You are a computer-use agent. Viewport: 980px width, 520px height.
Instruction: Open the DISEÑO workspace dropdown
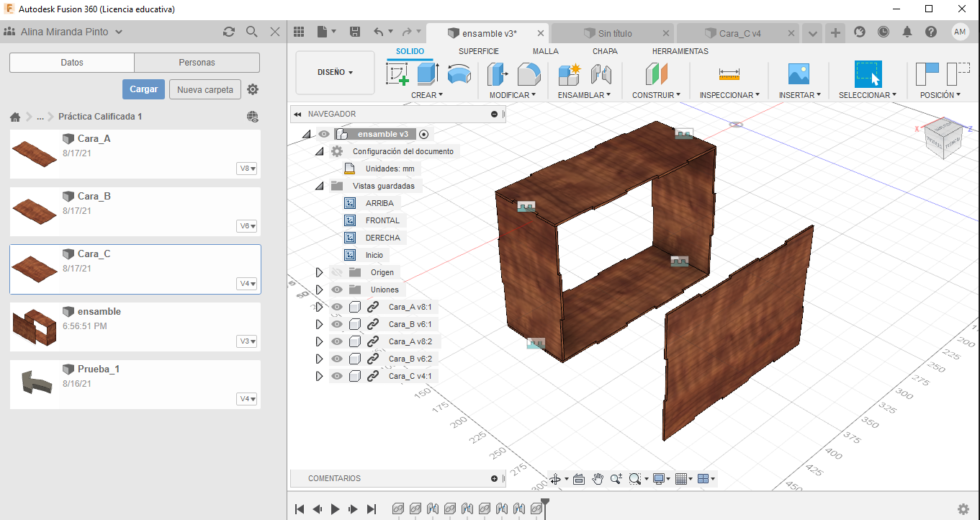pyautogui.click(x=335, y=72)
